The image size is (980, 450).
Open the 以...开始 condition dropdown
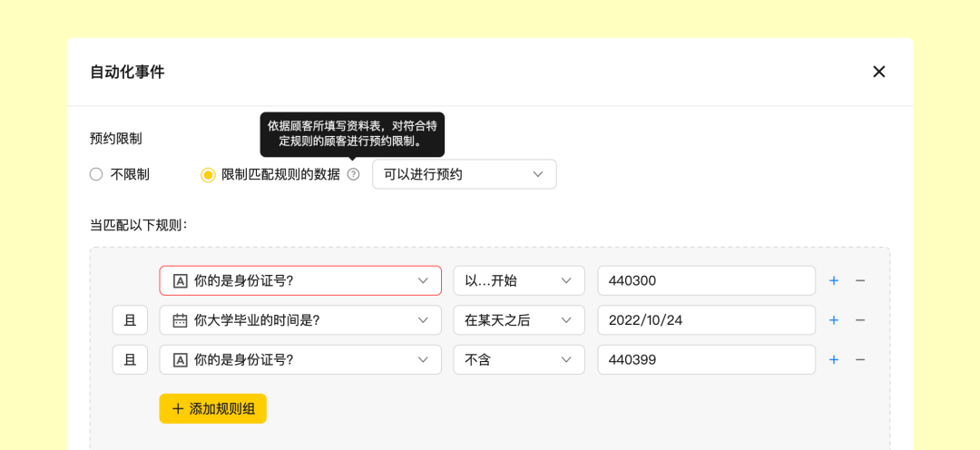[519, 280]
